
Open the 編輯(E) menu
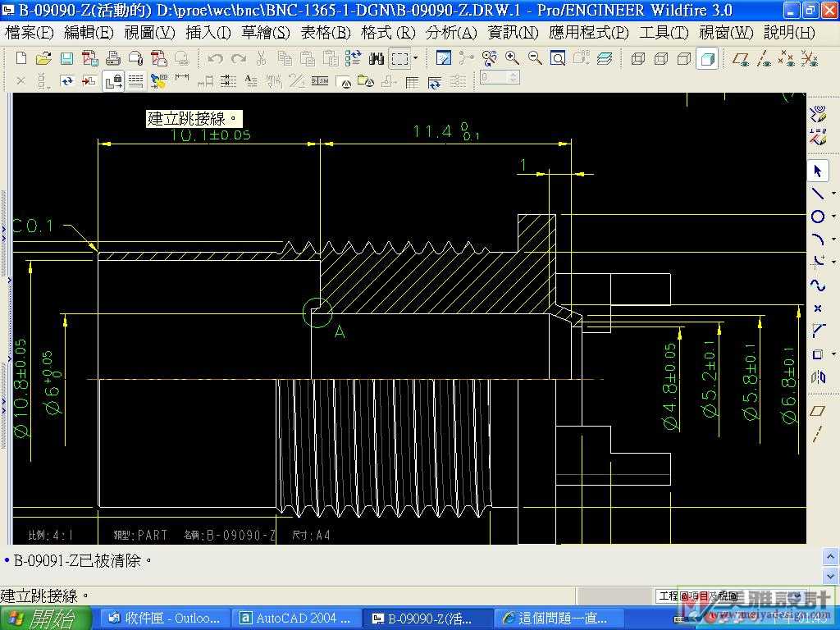pyautogui.click(x=89, y=33)
